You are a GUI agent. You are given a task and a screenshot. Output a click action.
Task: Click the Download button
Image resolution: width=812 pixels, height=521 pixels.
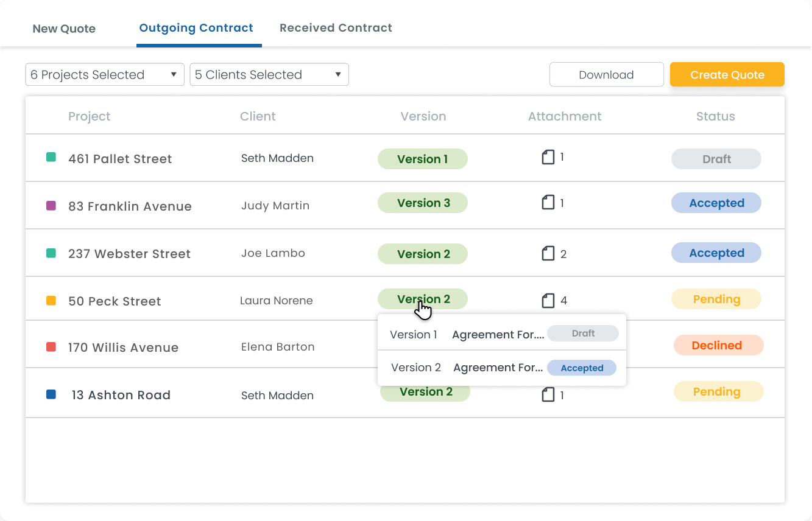click(606, 75)
